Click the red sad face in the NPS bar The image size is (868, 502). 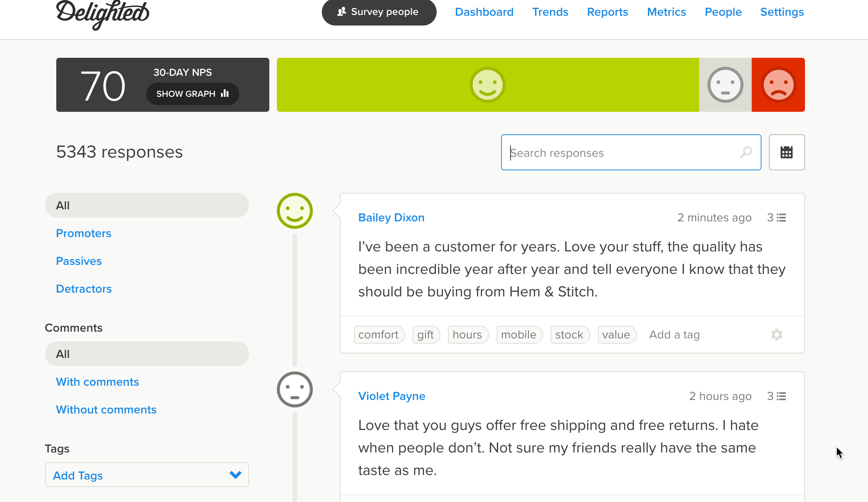778,85
